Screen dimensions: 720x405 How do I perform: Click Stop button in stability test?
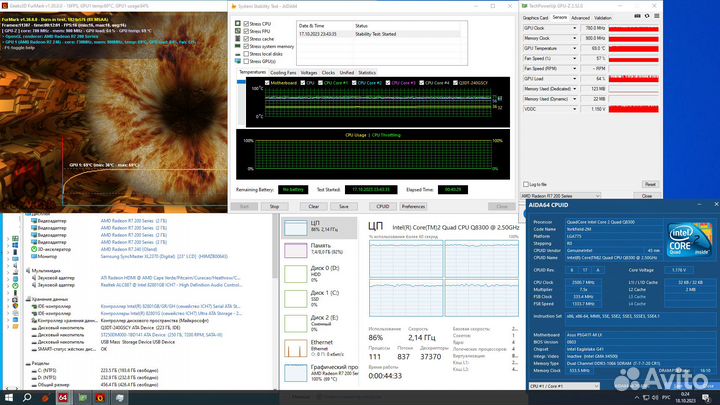(x=274, y=207)
